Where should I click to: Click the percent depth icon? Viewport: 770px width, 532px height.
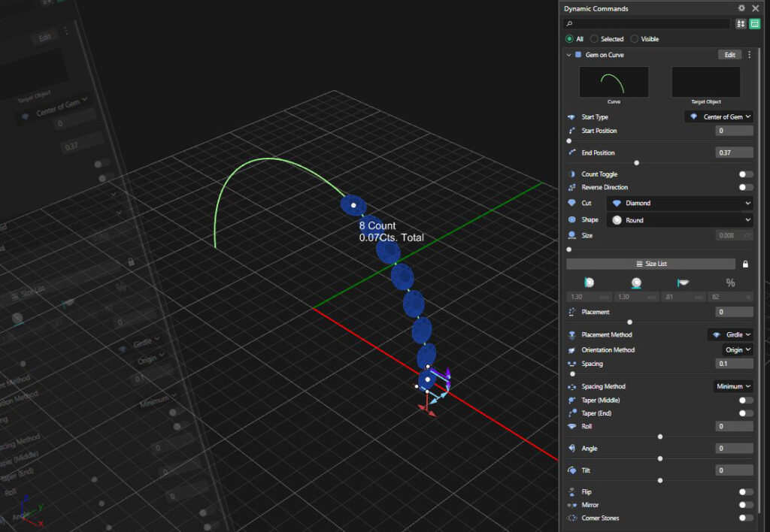(x=729, y=283)
